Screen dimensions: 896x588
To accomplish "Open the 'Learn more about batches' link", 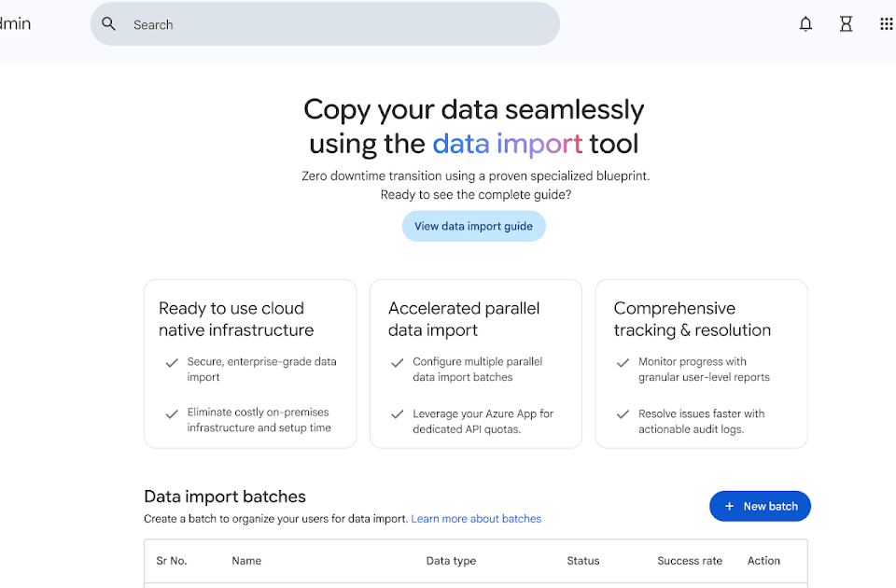I will point(476,519).
